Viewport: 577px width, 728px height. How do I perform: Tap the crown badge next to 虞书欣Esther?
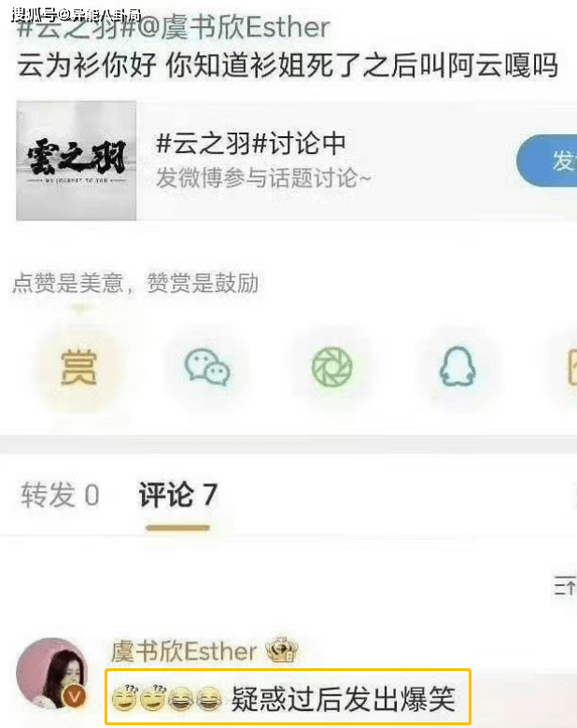pos(282,649)
